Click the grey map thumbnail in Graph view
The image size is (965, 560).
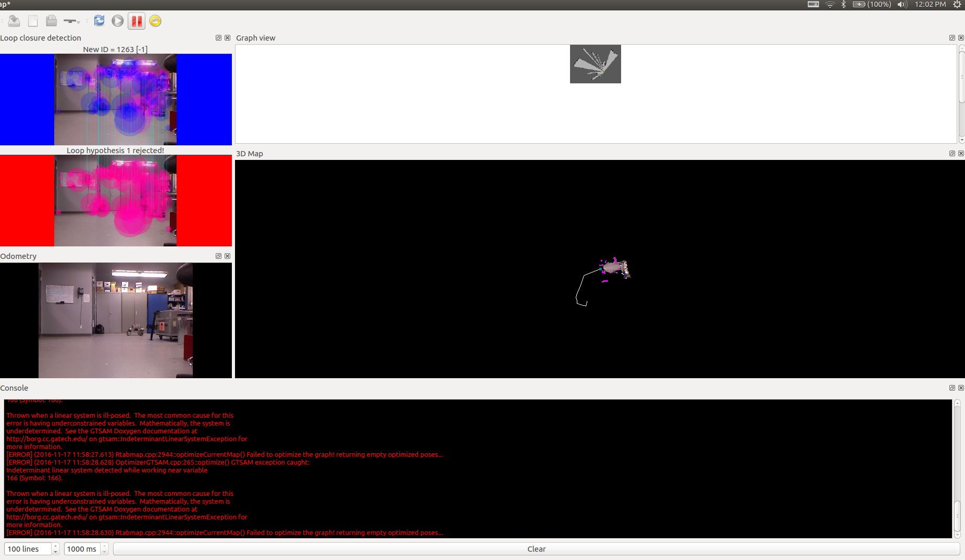[x=595, y=64]
